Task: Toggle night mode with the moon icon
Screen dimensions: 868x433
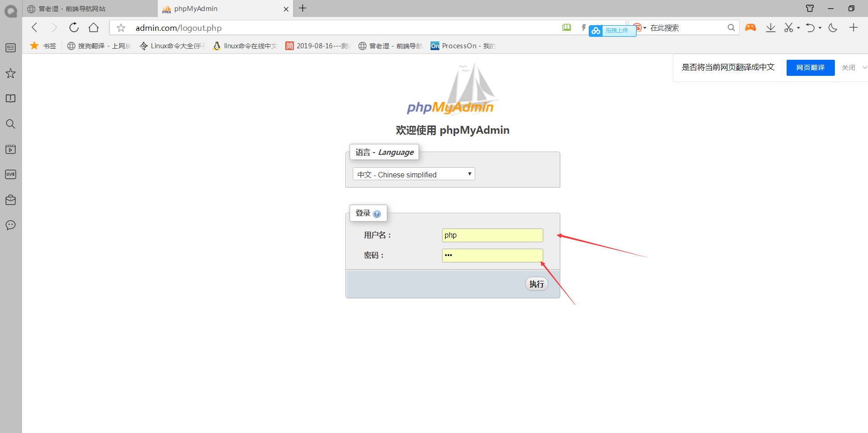Action: pos(833,28)
